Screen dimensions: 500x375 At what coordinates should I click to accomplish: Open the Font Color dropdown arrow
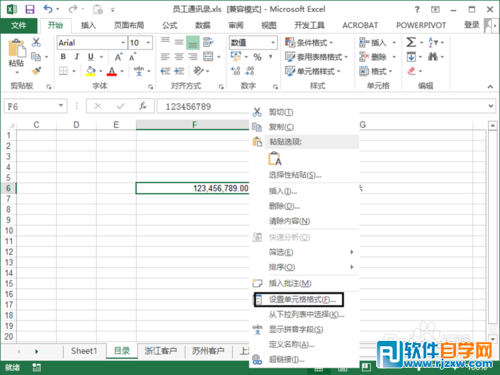coord(122,71)
